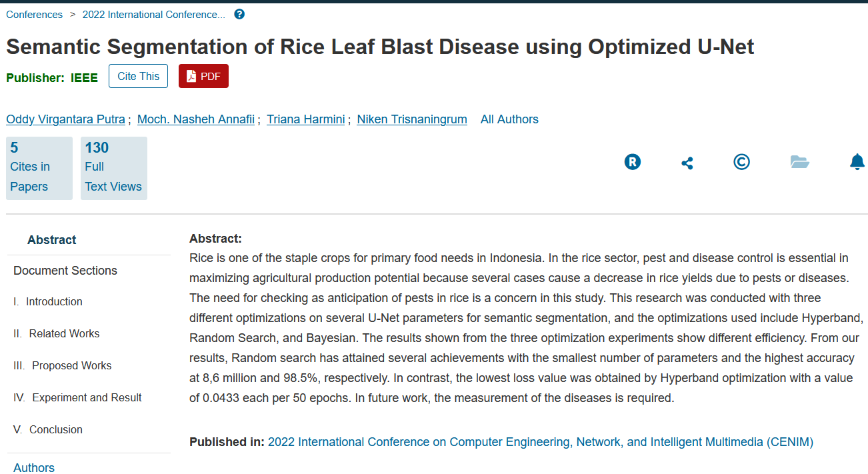Go to section IV. Experiment and Result
This screenshot has width=868, height=474.
[87, 397]
